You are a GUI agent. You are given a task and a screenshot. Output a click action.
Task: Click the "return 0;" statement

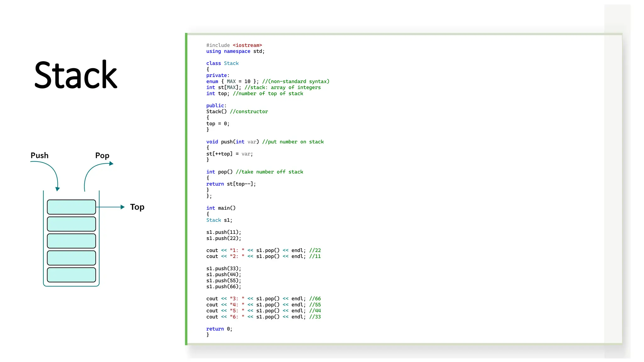(219, 329)
